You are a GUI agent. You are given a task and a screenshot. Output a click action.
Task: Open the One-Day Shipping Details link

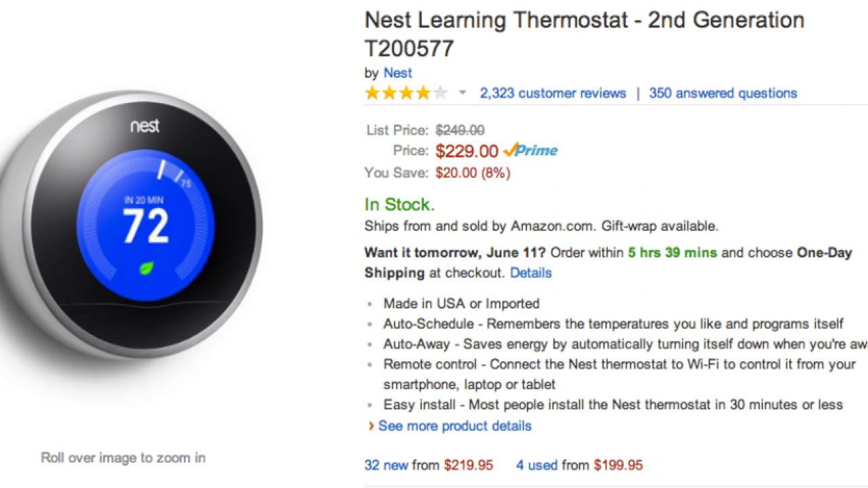pyautogui.click(x=530, y=273)
